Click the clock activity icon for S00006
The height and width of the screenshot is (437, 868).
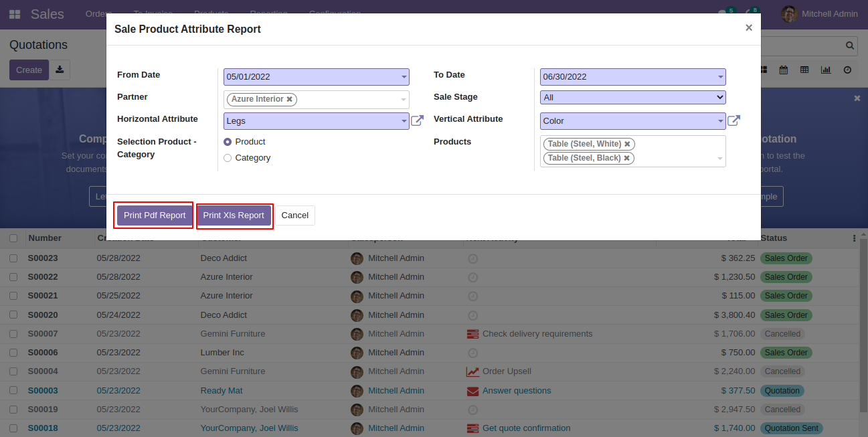[472, 353]
